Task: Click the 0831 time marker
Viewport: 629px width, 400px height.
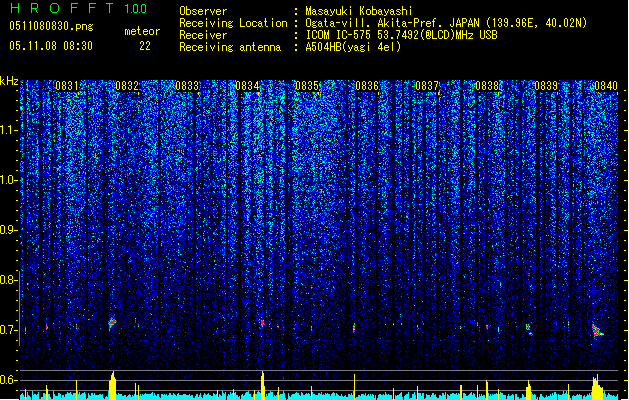Action: click(x=67, y=86)
